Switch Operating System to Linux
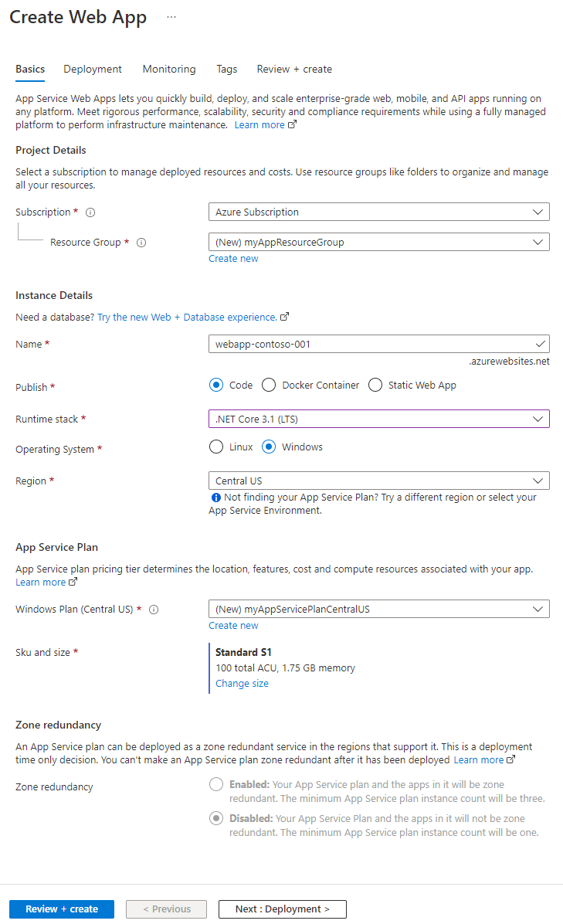Viewport: 563px width, 924px height. 215,447
